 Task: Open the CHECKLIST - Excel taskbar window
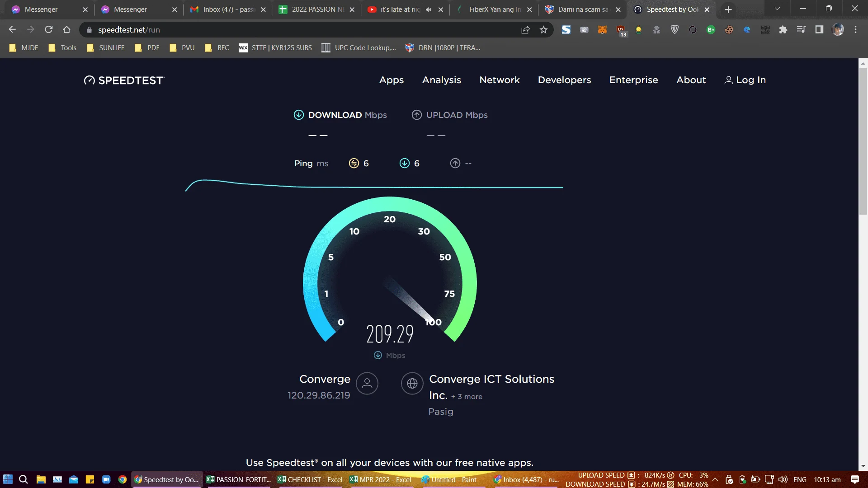pyautogui.click(x=310, y=479)
